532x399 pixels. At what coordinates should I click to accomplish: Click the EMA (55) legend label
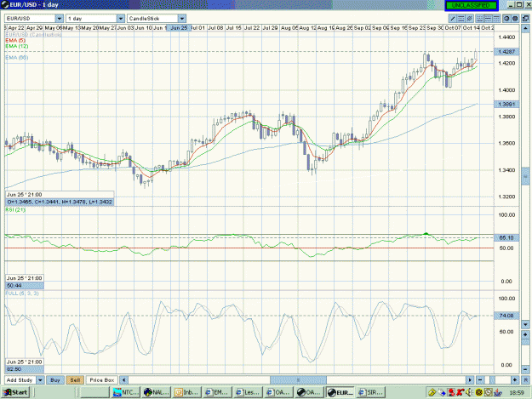[x=17, y=58]
